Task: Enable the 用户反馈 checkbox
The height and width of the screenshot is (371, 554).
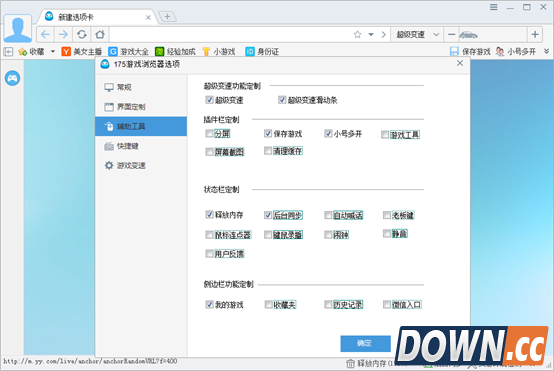Action: 209,253
